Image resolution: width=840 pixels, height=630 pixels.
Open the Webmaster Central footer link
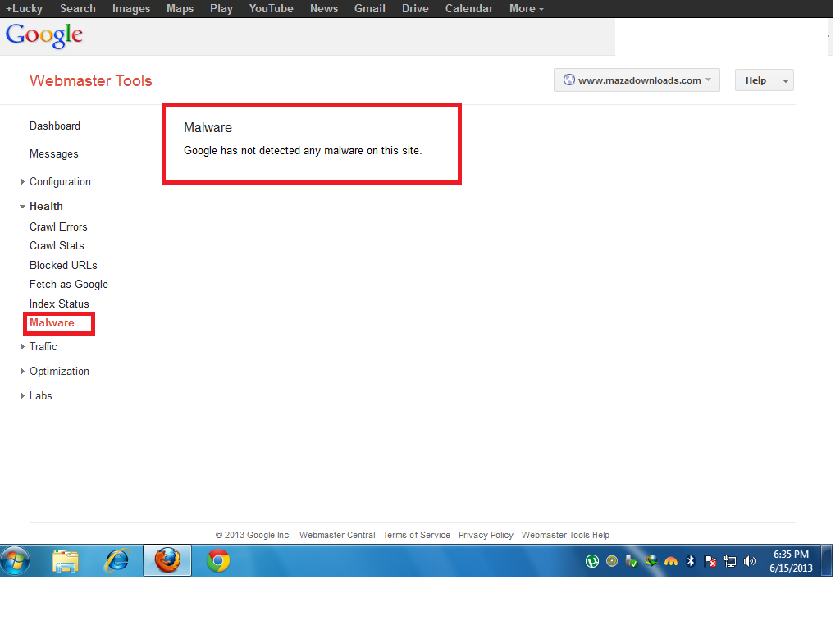(x=337, y=535)
